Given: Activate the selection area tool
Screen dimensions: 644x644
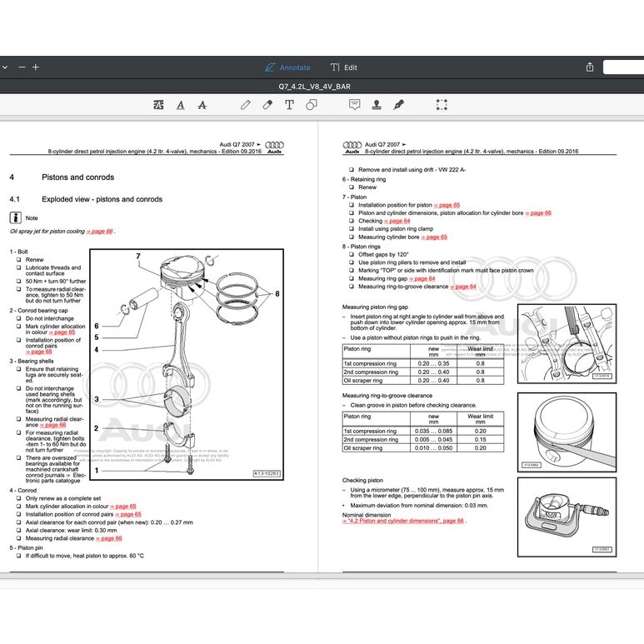Looking at the screenshot, I should click(x=442, y=105).
